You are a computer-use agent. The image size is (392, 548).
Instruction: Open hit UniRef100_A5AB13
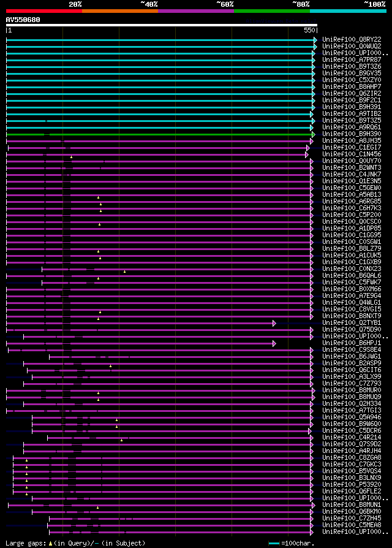(x=352, y=195)
